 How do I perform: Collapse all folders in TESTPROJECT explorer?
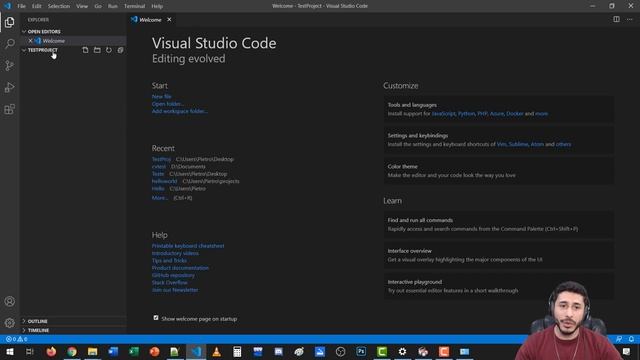pos(120,50)
